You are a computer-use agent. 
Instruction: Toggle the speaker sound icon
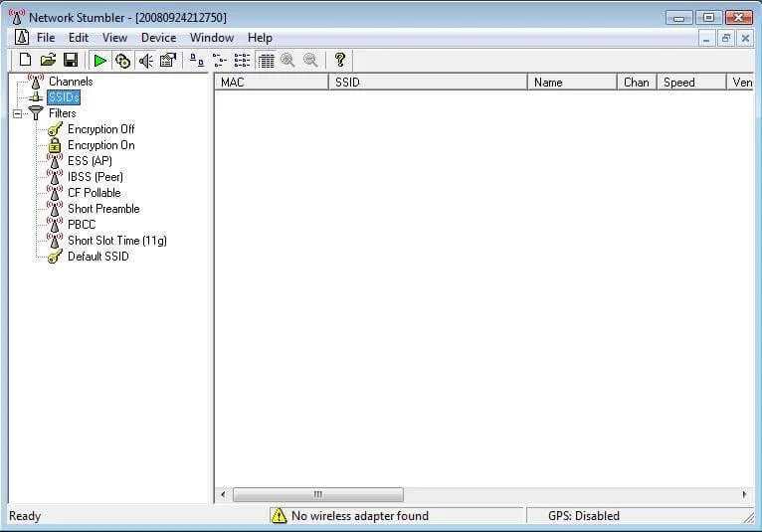coord(146,61)
